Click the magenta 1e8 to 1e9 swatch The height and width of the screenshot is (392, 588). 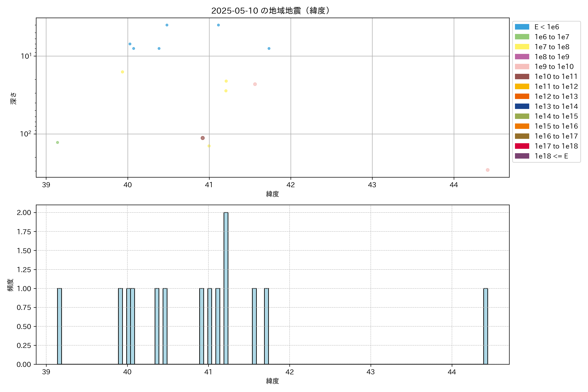click(522, 57)
